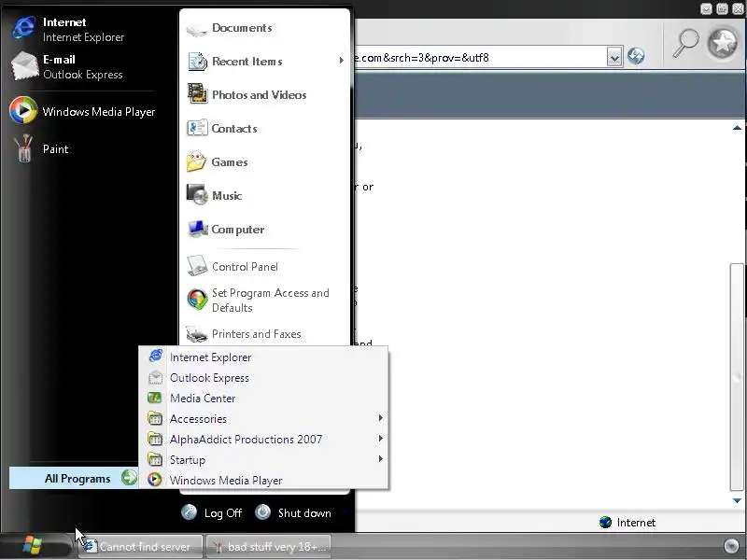Switch to bad stuff very 18+ taskbar button
747x560 pixels.
(268, 546)
